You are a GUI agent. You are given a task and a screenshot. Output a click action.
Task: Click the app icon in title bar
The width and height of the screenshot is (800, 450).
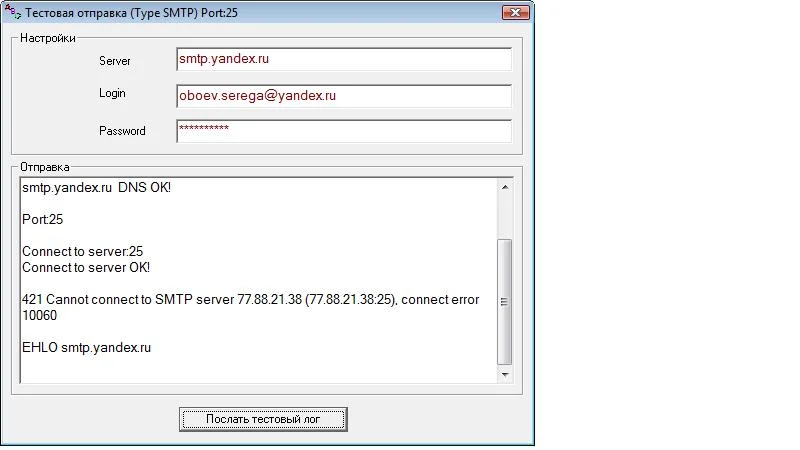point(12,11)
